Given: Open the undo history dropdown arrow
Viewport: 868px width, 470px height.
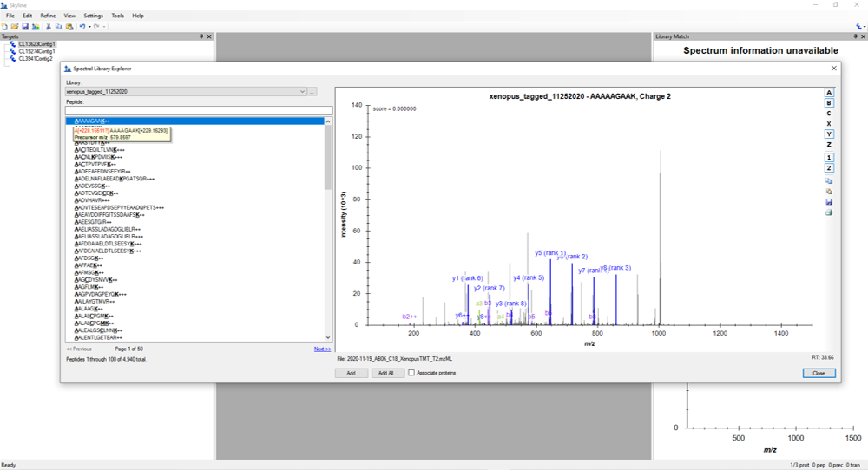Looking at the screenshot, I should click(89, 27).
